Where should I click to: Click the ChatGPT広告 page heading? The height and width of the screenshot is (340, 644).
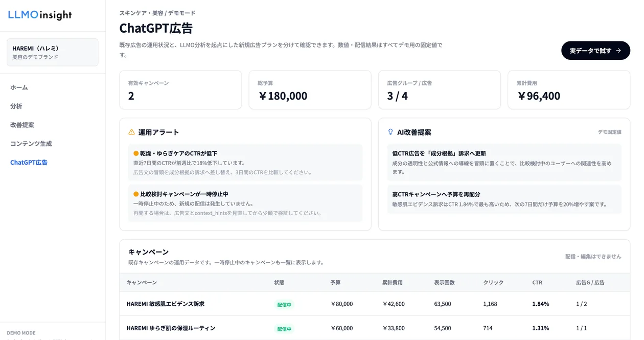click(x=156, y=28)
